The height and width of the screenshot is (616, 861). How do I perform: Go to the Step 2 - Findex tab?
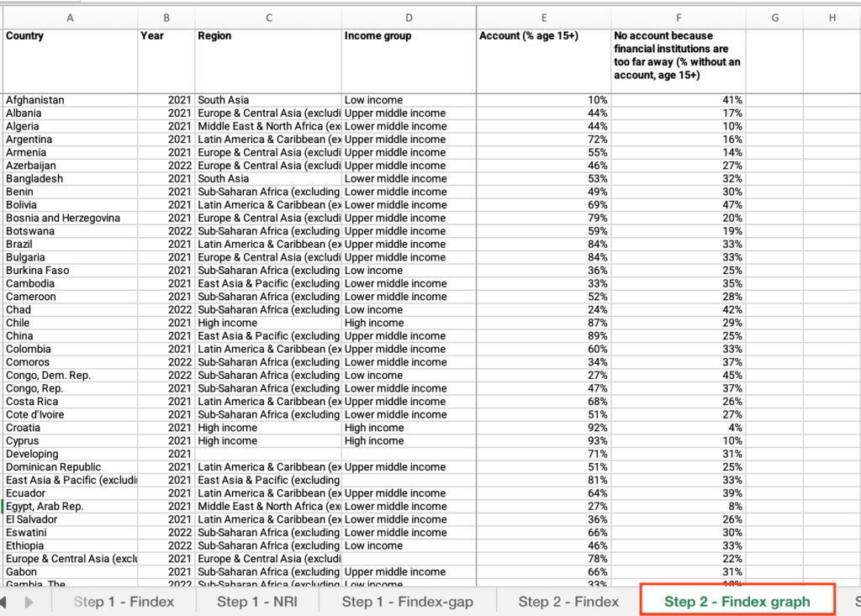(568, 602)
